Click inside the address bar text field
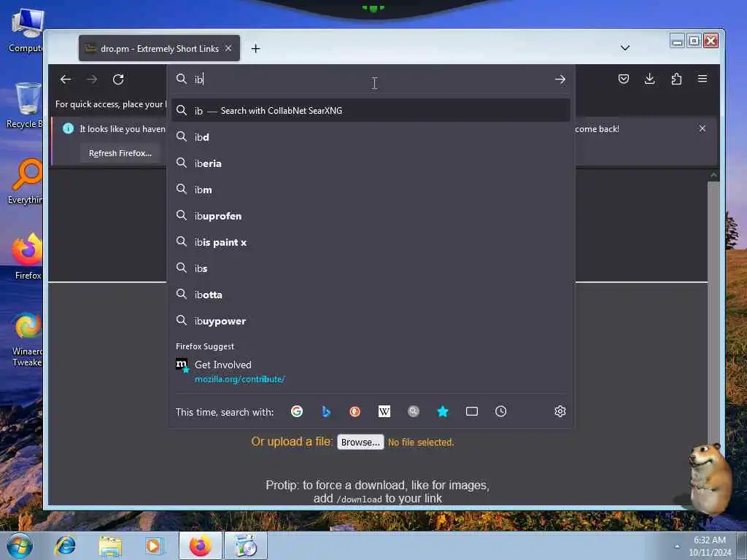The width and height of the screenshot is (747, 560). pos(371,79)
